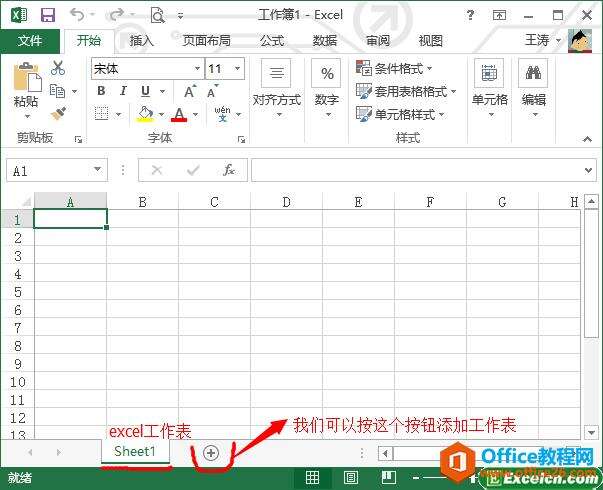603x490 pixels.
Task: Switch to Page Break Preview in status bar
Action: click(388, 478)
